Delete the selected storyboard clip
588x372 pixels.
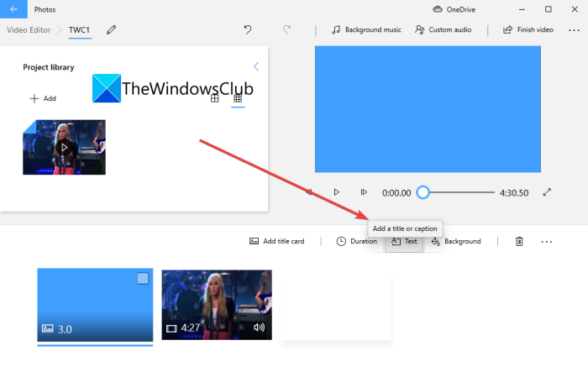coord(519,242)
